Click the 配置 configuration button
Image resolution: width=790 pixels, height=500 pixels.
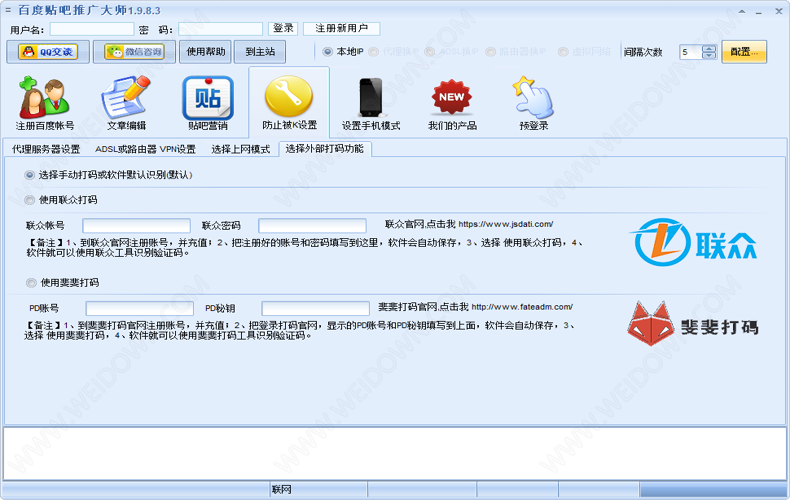click(744, 52)
